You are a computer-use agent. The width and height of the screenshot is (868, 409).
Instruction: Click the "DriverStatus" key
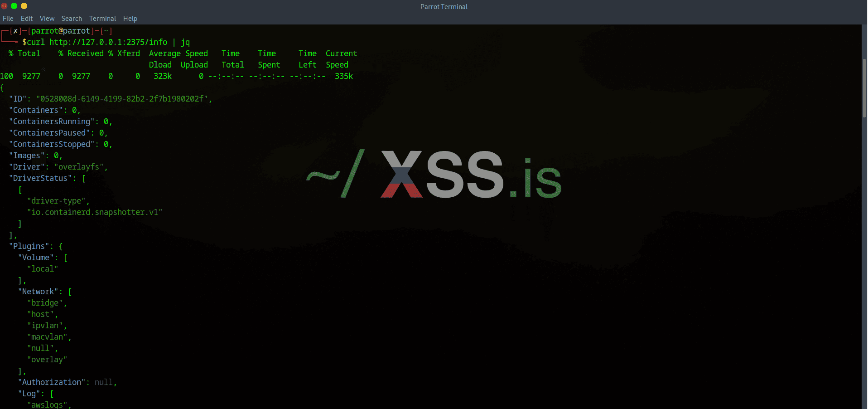click(x=40, y=178)
